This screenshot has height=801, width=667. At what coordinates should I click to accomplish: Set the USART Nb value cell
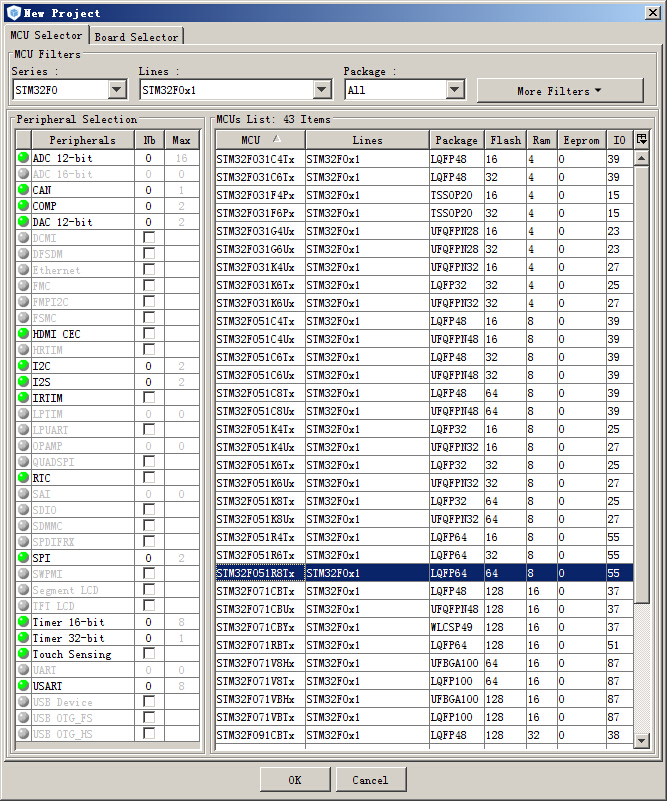pos(149,686)
